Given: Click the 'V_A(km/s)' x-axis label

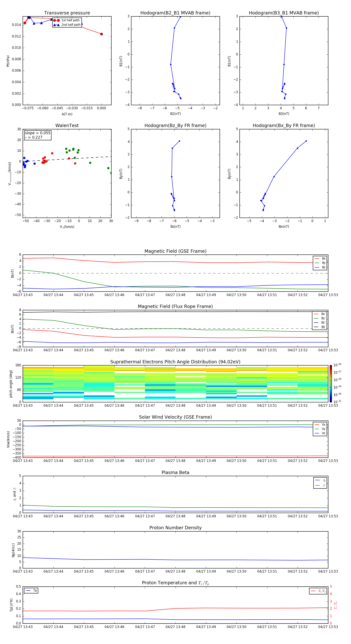Looking at the screenshot, I should 67,227.
